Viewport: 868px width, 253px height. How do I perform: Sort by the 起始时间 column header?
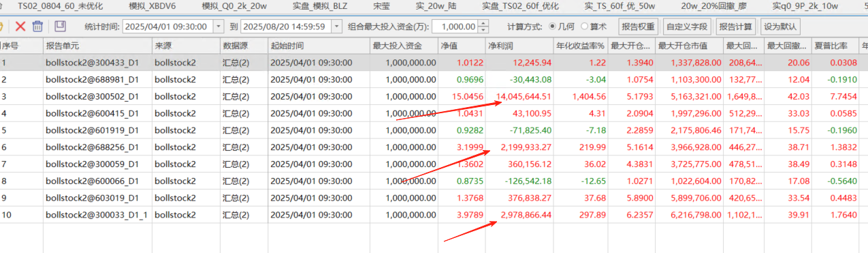click(319, 46)
